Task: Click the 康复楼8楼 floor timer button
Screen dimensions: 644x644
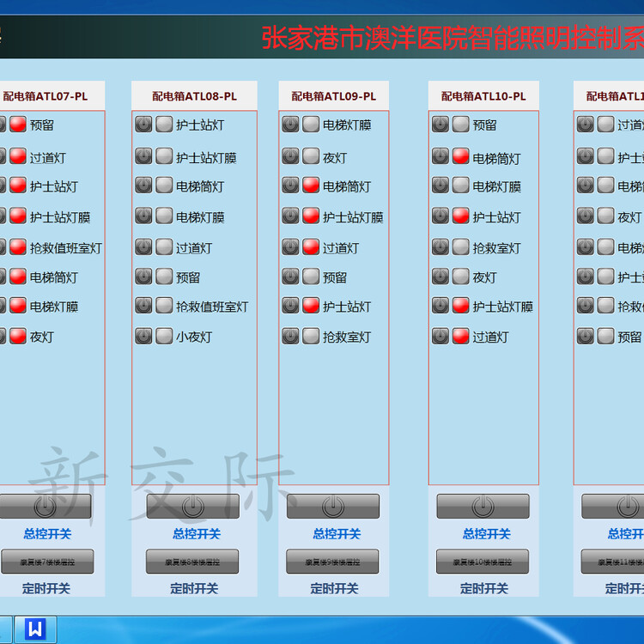Action: click(x=192, y=562)
